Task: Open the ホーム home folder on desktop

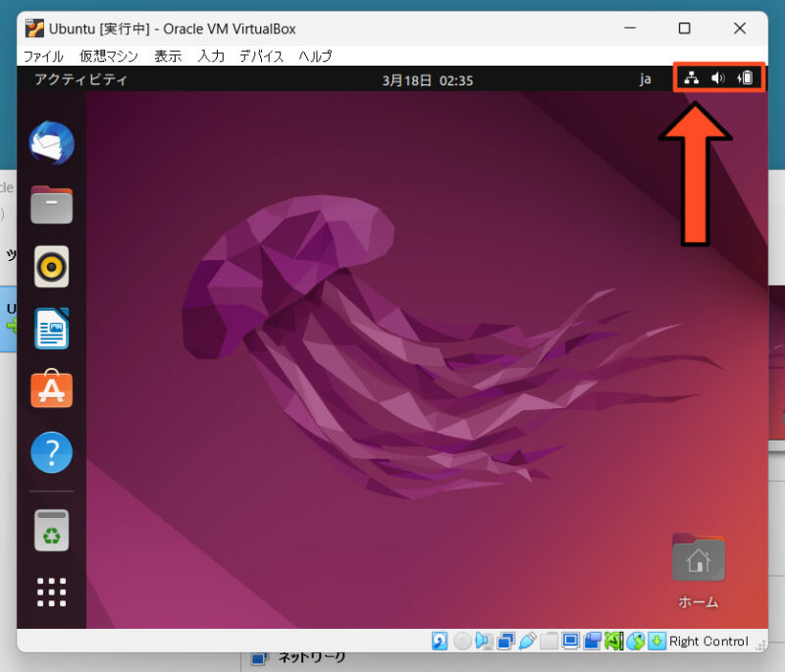Action: [699, 570]
